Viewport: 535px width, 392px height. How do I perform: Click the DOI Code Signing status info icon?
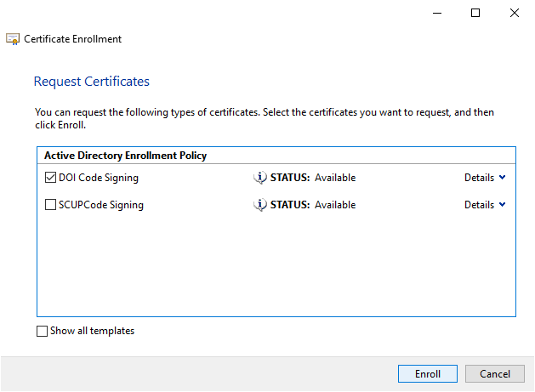260,178
